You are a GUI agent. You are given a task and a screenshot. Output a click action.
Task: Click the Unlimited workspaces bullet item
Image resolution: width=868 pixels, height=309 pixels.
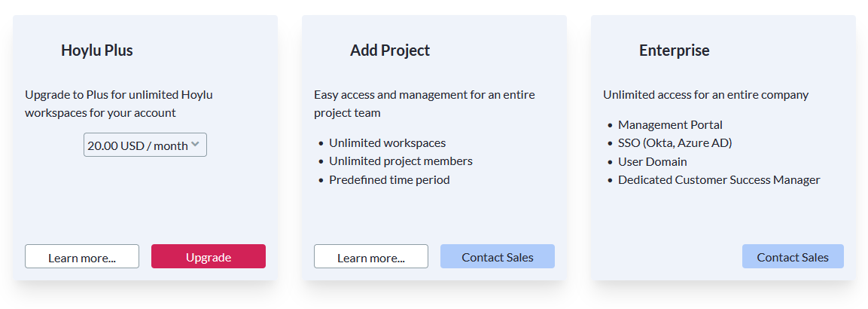[387, 142]
